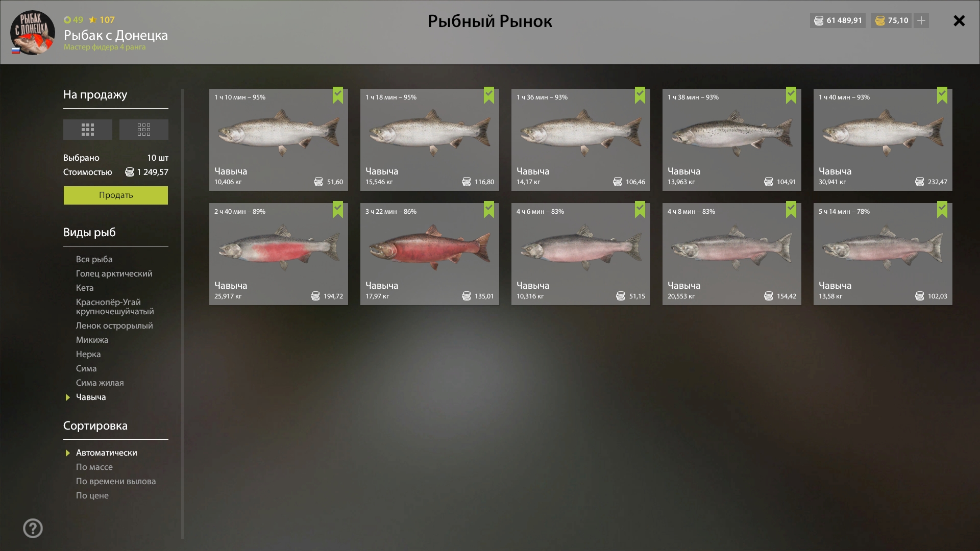Sort by По времени вылова
Viewport: 980px width, 551px height.
(116, 481)
